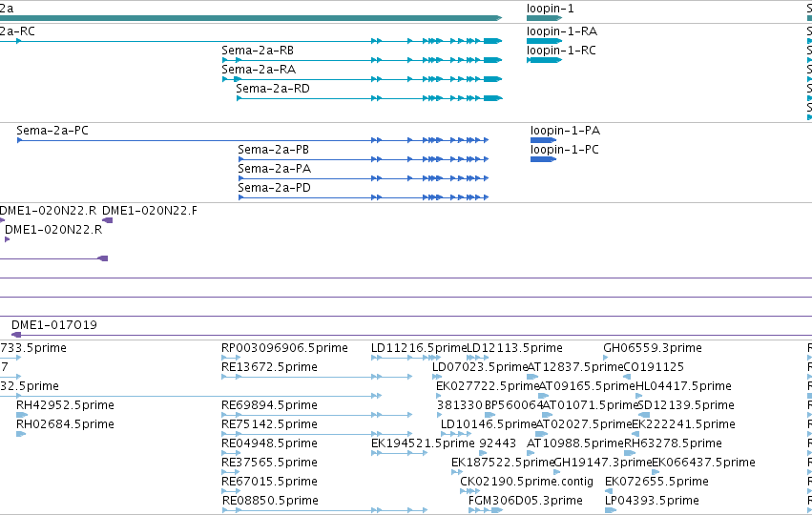Click EST CO191125
This screenshot has width=812, height=515.
pyautogui.click(x=654, y=367)
